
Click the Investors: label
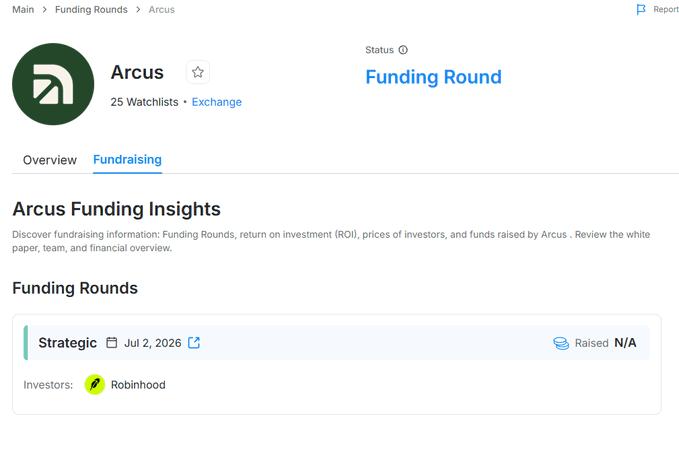coord(48,385)
